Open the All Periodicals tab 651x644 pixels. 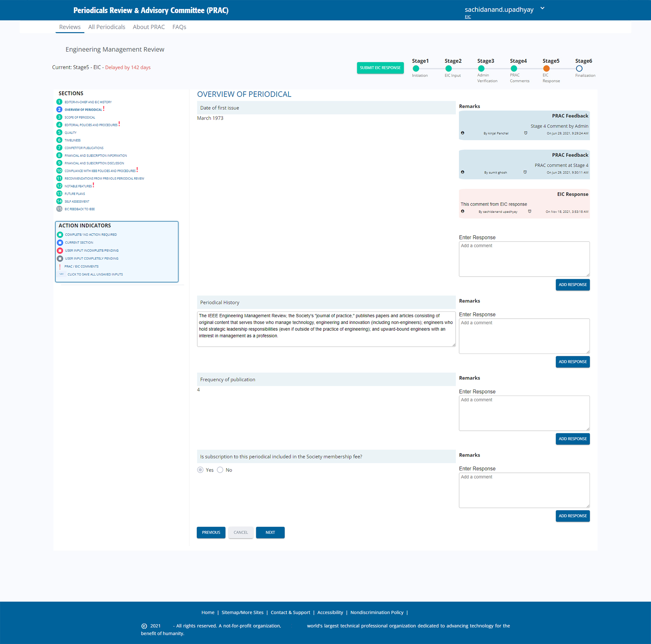106,27
